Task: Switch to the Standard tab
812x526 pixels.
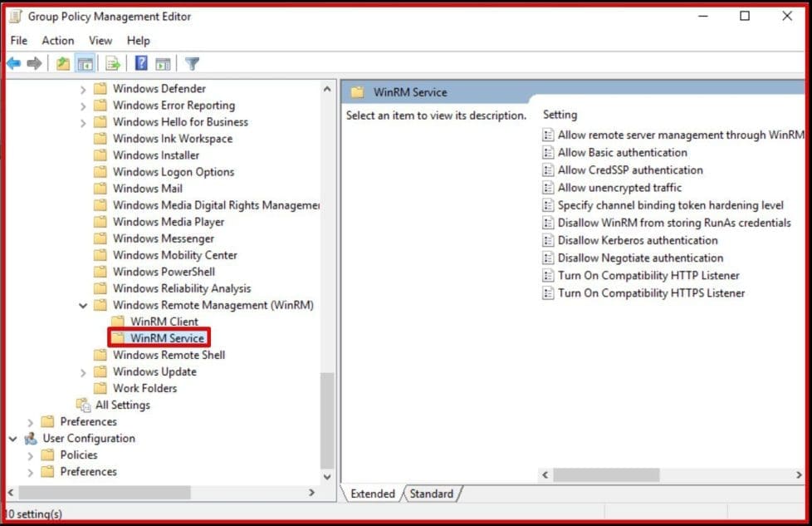Action: pyautogui.click(x=432, y=494)
